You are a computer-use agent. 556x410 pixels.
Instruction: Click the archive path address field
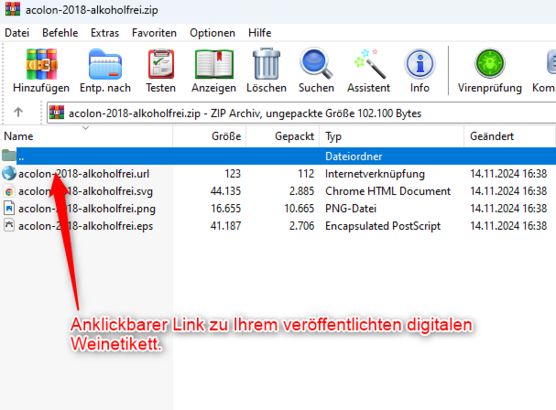tap(301, 113)
